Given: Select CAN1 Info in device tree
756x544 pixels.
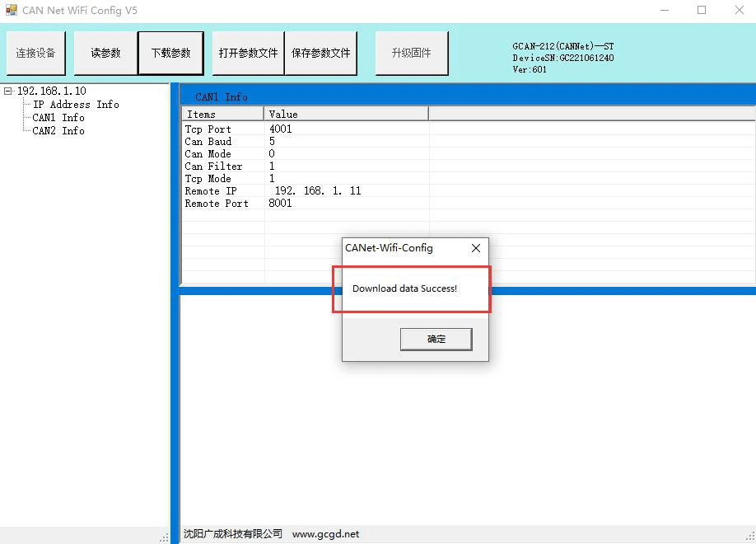Looking at the screenshot, I should [58, 118].
